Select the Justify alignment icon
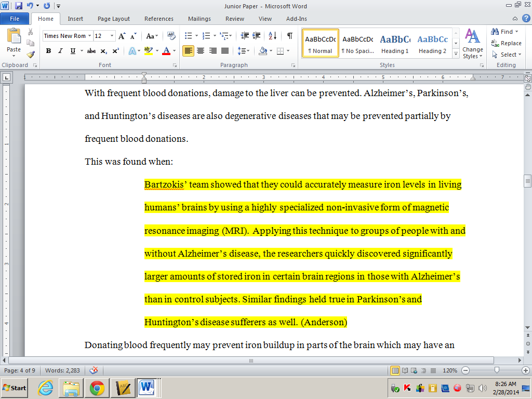 (225, 49)
